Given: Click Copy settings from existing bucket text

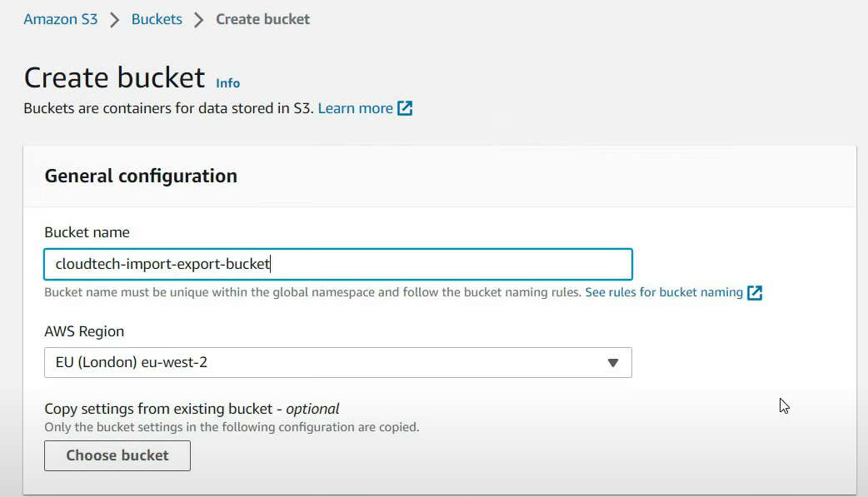Looking at the screenshot, I should click(192, 409).
